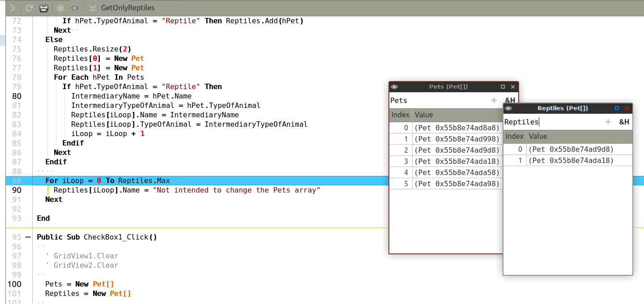The width and height of the screenshot is (644, 304).
Task: Click Index column header in Pets window
Action: pos(401,115)
